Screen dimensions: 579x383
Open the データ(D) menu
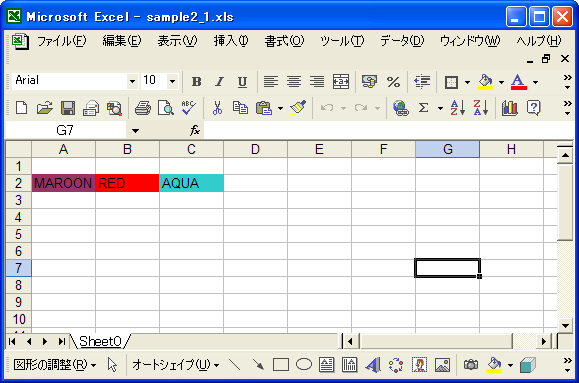[402, 41]
